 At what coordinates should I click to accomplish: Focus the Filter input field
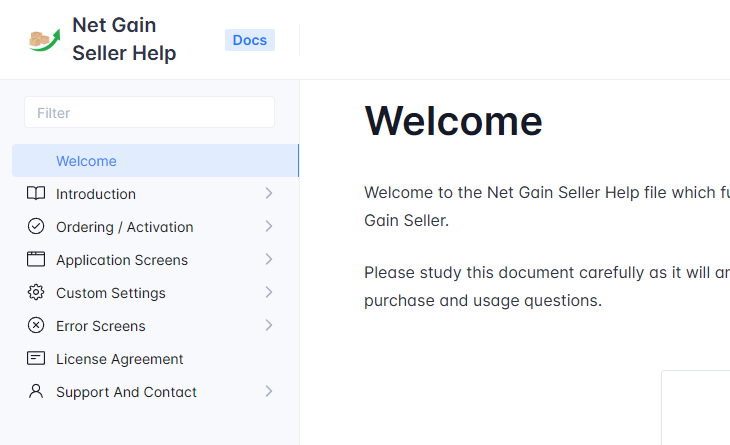[149, 112]
